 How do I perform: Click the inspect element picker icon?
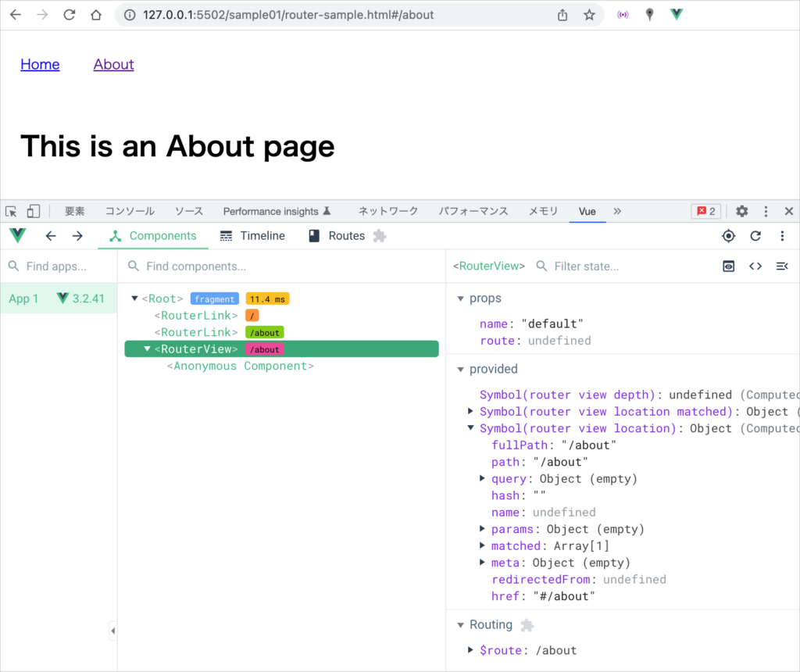click(11, 211)
